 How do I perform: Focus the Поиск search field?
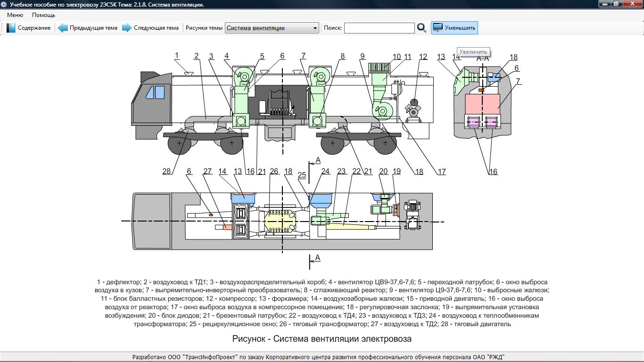point(379,28)
